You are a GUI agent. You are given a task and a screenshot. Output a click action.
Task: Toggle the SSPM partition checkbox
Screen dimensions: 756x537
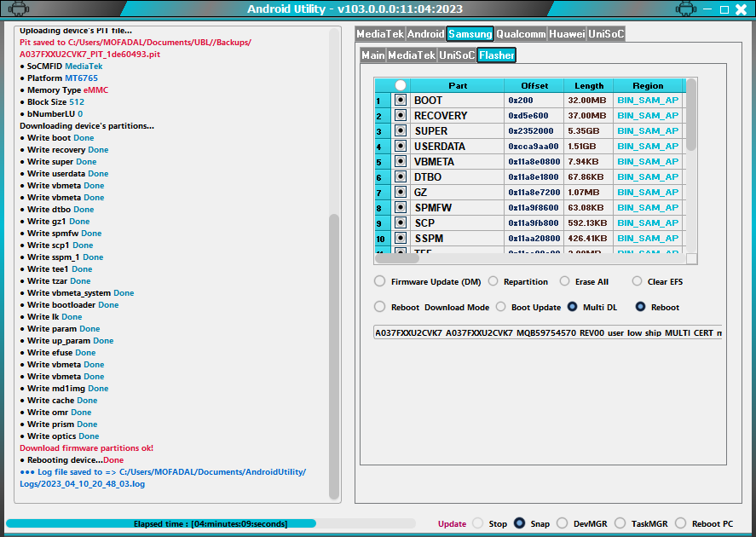(401, 238)
